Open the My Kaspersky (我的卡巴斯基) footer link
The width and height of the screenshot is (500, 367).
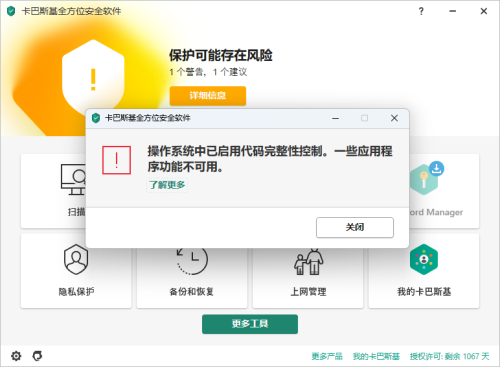(x=376, y=356)
